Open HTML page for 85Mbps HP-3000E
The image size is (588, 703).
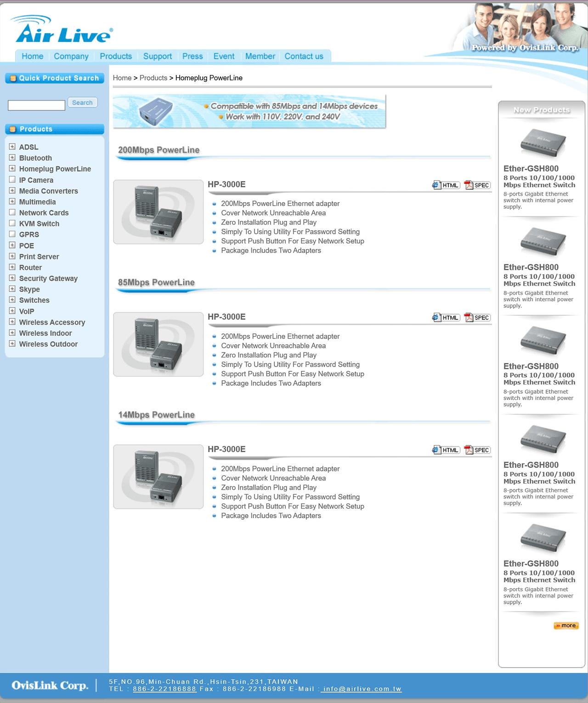446,317
